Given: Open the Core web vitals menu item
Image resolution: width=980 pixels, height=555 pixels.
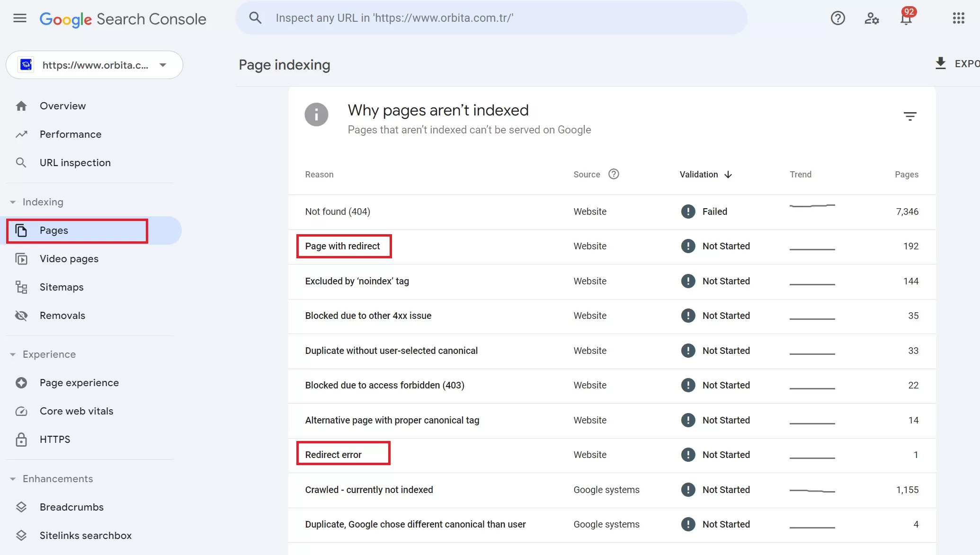Looking at the screenshot, I should click(x=91, y=411).
